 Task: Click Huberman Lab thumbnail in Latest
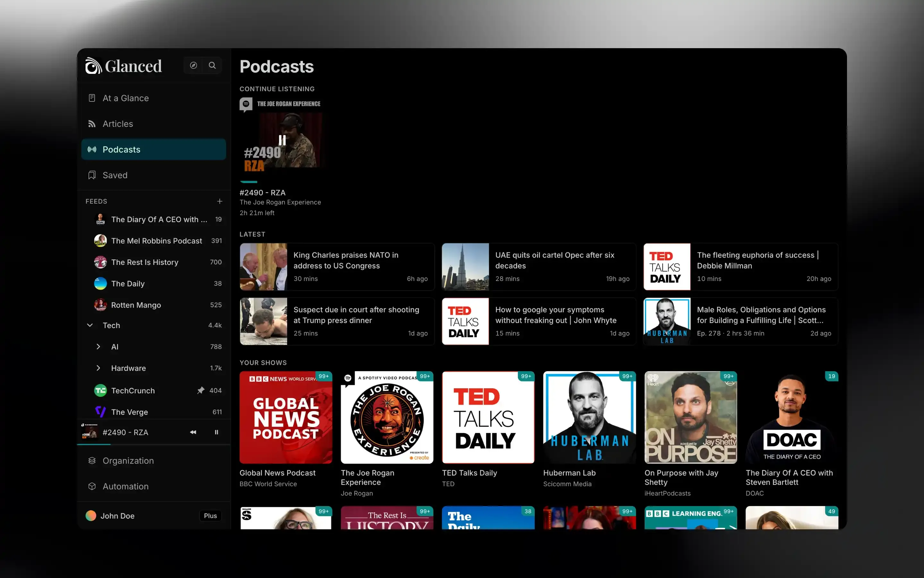click(667, 321)
